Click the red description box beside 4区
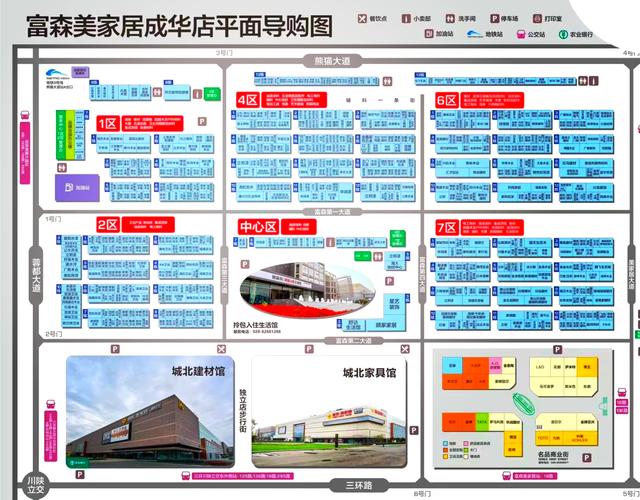Image resolution: width=640 pixels, height=500 pixels. (294, 100)
